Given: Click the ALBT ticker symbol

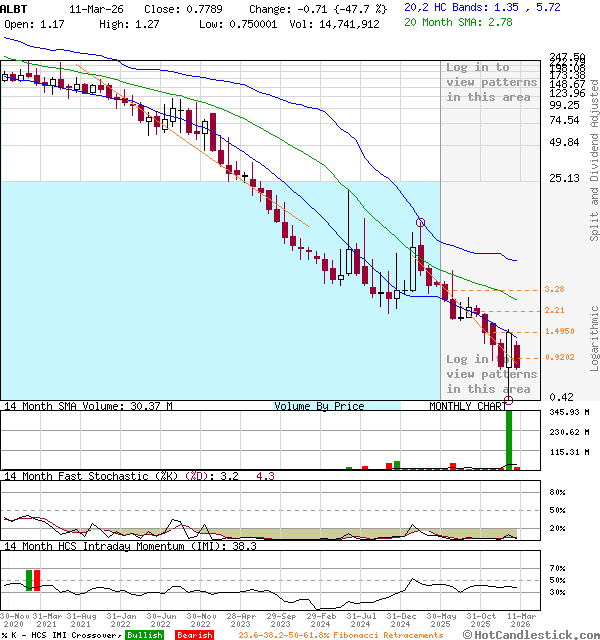Looking at the screenshot, I should (x=16, y=7).
